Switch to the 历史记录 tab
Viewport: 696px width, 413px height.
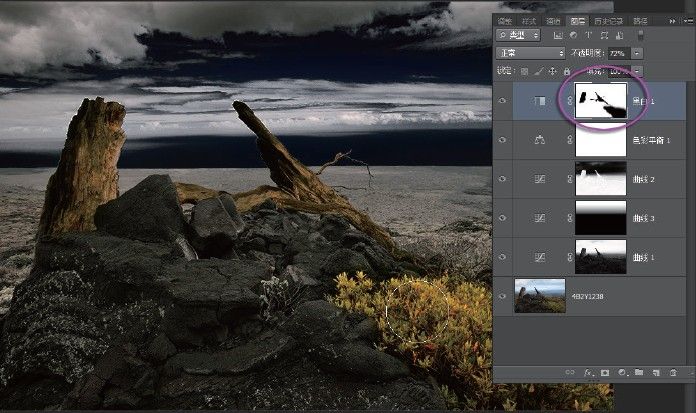point(610,19)
